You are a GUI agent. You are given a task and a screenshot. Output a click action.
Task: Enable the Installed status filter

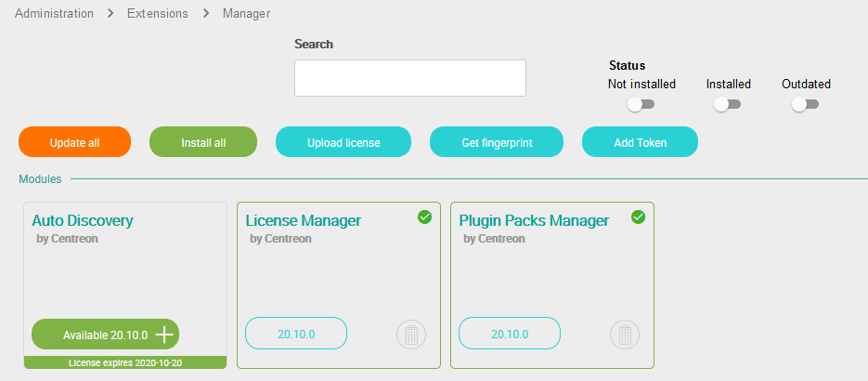(727, 105)
